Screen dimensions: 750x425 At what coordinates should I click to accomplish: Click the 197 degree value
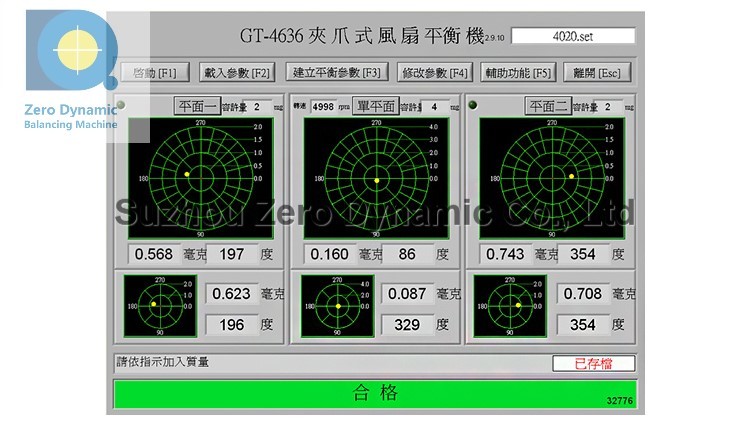232,254
